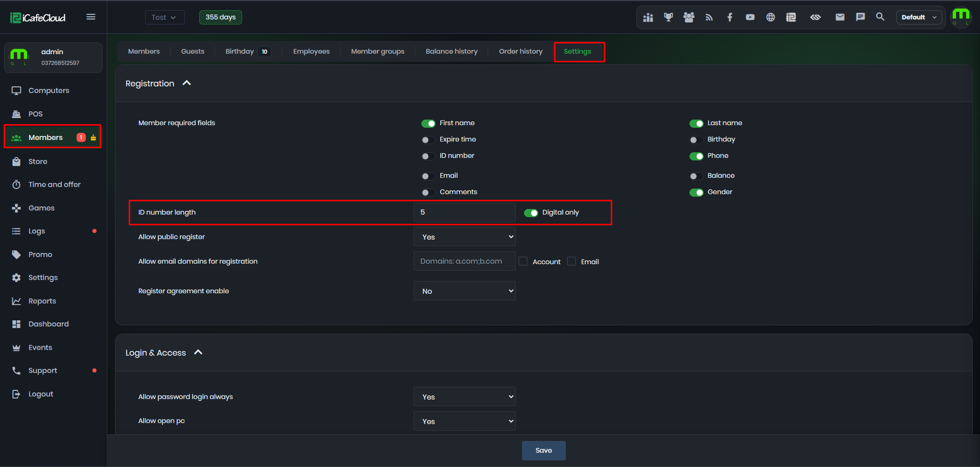Toggle Balance required field

pos(697,176)
